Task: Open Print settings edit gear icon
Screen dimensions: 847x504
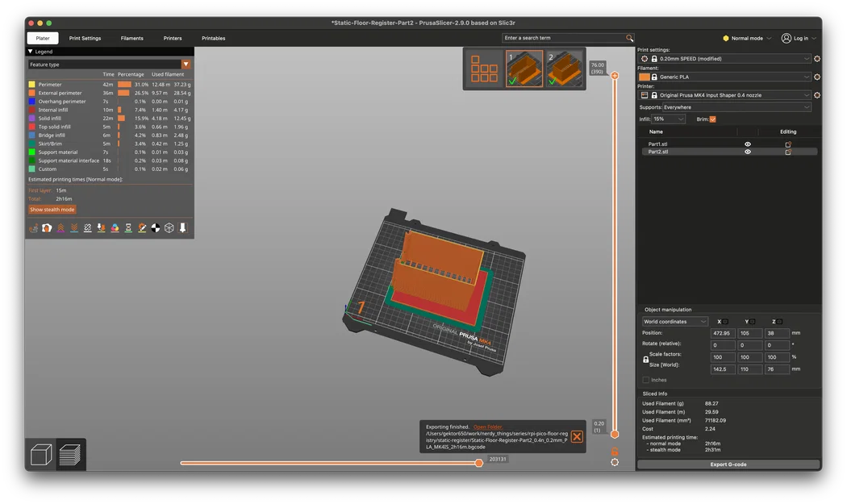Action: (x=816, y=58)
